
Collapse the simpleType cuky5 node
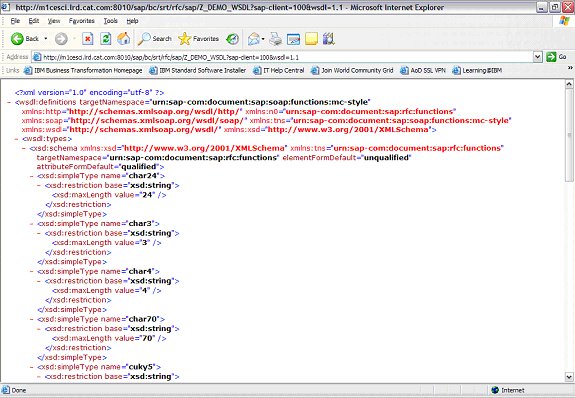click(x=32, y=367)
